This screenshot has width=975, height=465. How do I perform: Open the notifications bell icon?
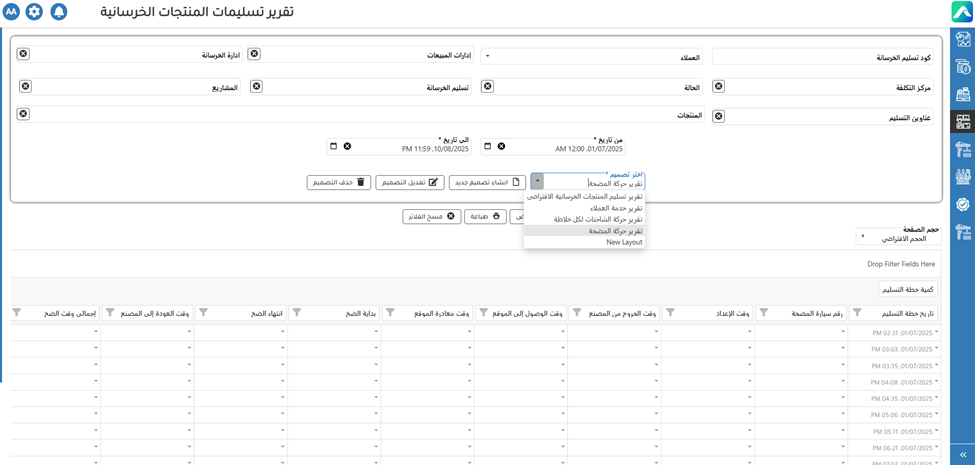(x=59, y=12)
